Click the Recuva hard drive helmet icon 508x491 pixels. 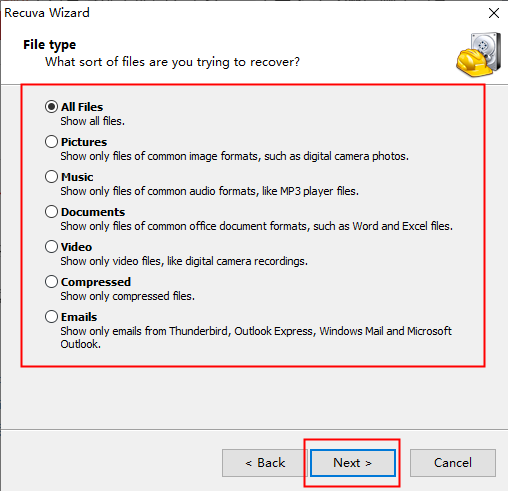[x=479, y=55]
